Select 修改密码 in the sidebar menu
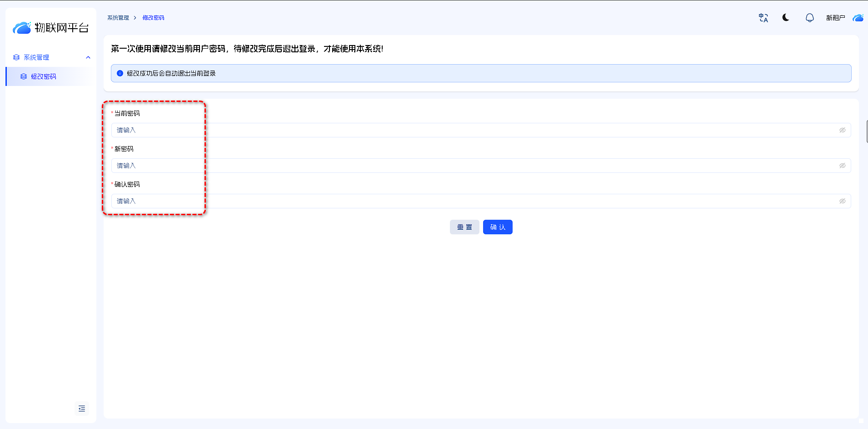Image resolution: width=868 pixels, height=429 pixels. click(x=44, y=76)
